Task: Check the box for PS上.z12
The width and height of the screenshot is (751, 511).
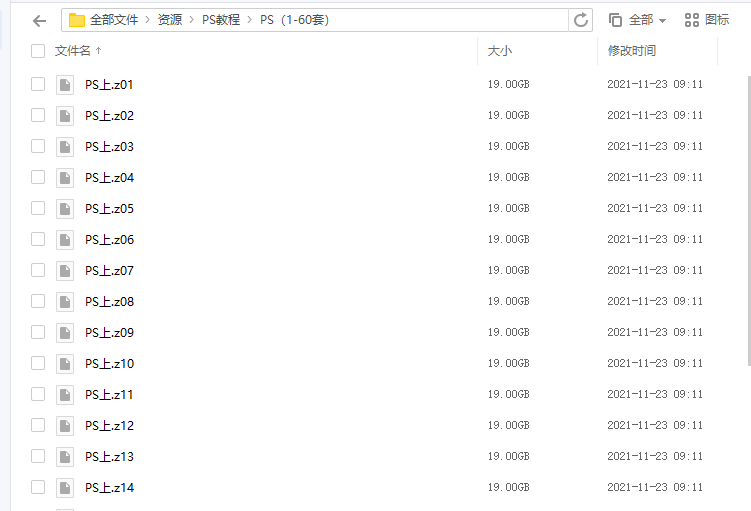Action: 38,425
